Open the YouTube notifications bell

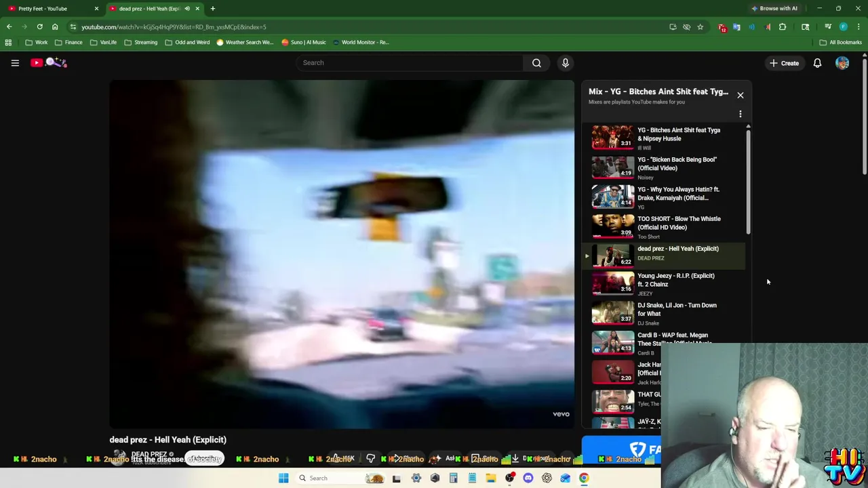[817, 63]
